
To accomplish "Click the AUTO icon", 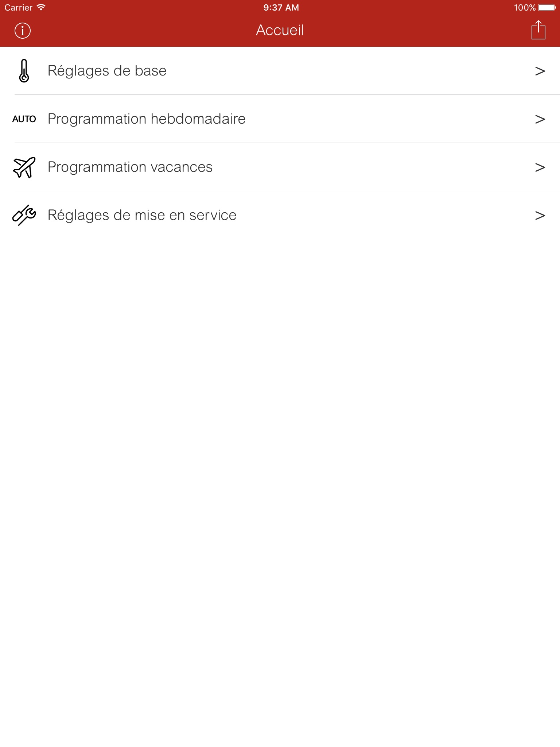I will tap(24, 119).
